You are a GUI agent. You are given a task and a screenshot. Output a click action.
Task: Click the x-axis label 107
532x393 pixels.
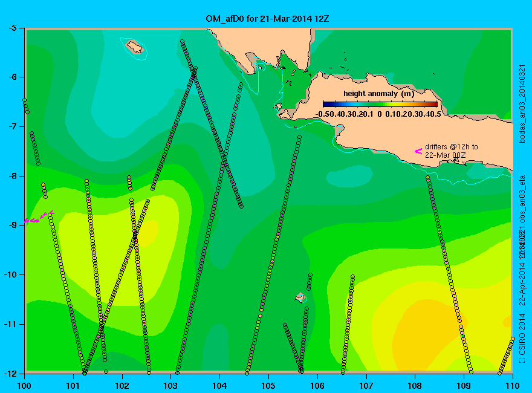pos(366,386)
